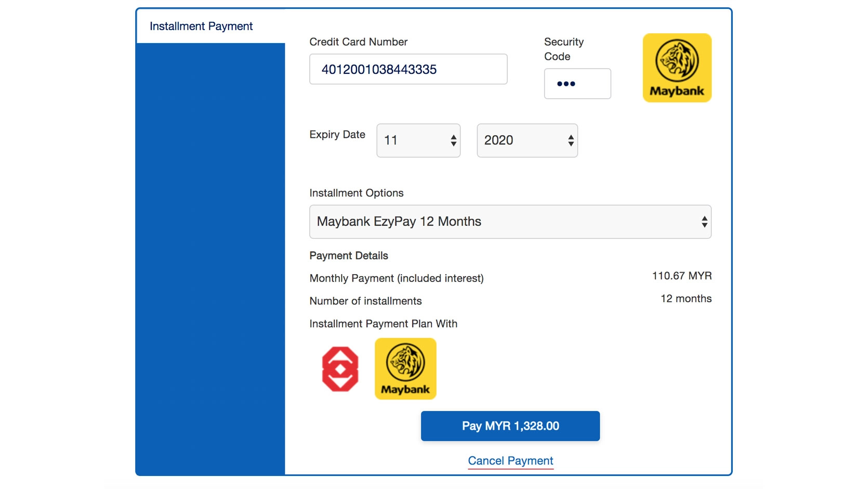
Task: Expand the Maybank EzyPay 12 Months dropdown
Action: (510, 222)
